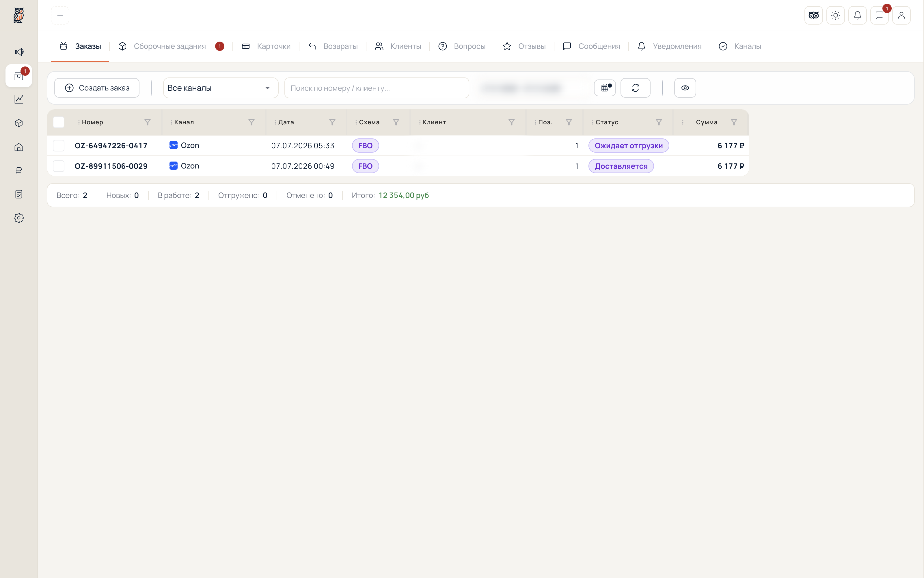Click Ozon channel in the first order row
The width and height of the screenshot is (924, 578).
(185, 145)
